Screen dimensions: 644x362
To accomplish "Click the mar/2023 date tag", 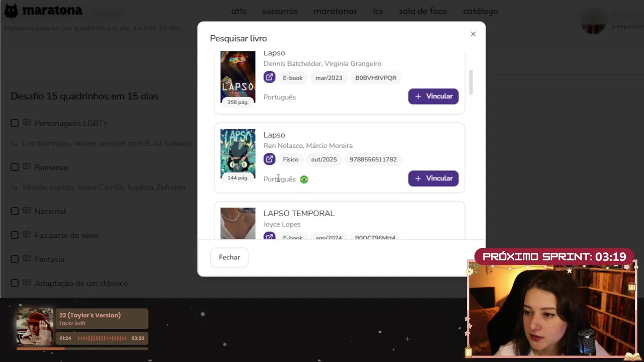I will pos(329,78).
